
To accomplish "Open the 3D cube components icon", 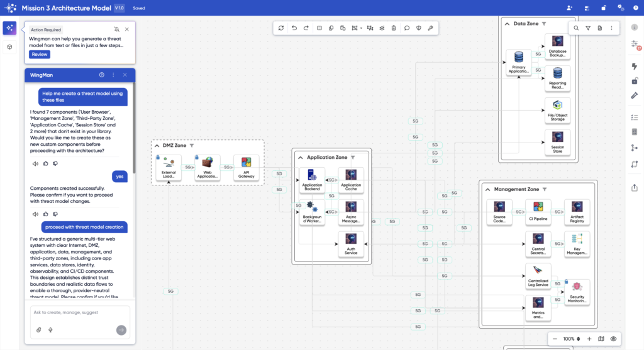I will [9, 48].
